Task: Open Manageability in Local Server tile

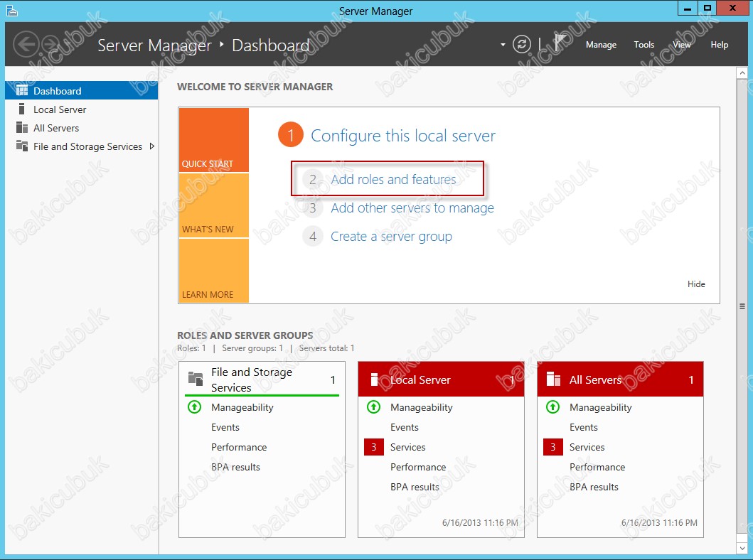Action: coord(421,407)
